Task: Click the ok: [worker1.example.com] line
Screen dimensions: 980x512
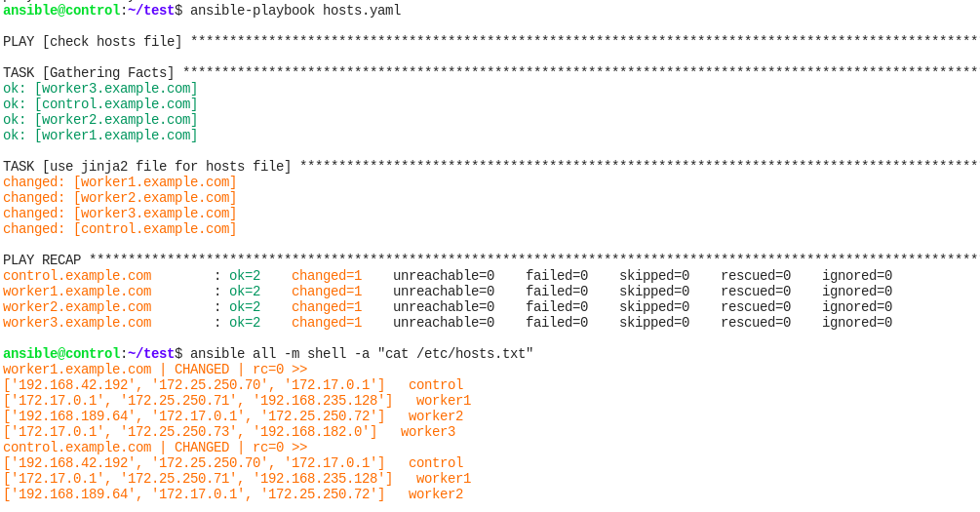Action: tap(100, 135)
